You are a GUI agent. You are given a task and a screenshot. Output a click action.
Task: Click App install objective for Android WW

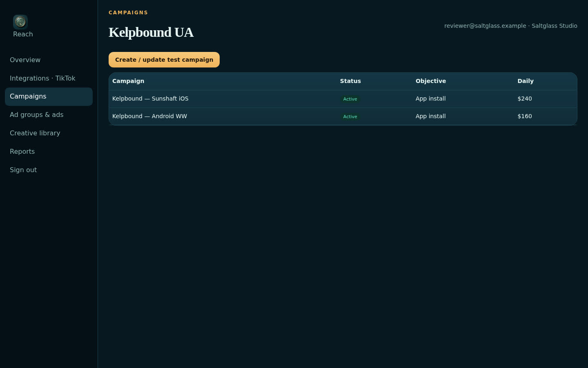pos(430,116)
